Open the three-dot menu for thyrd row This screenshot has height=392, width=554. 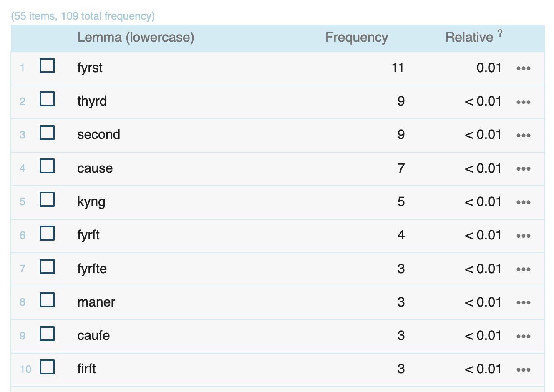[523, 102]
